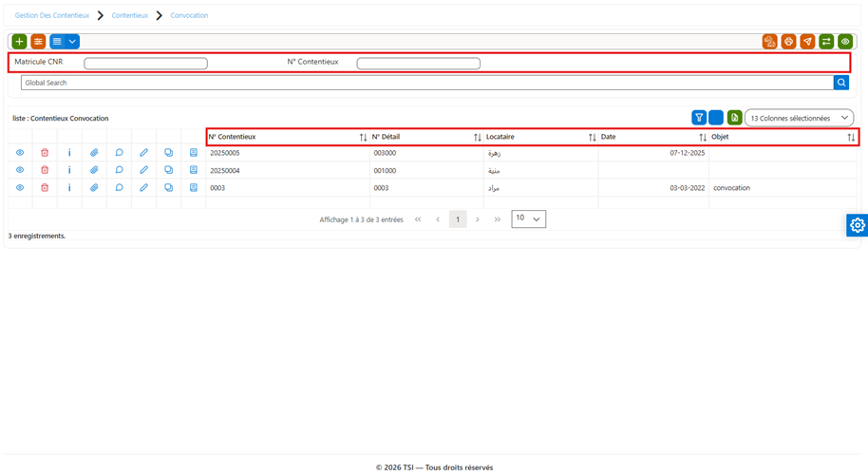The height and width of the screenshot is (476, 868).
Task: Open document icon for row 20250005
Action: pos(193,153)
